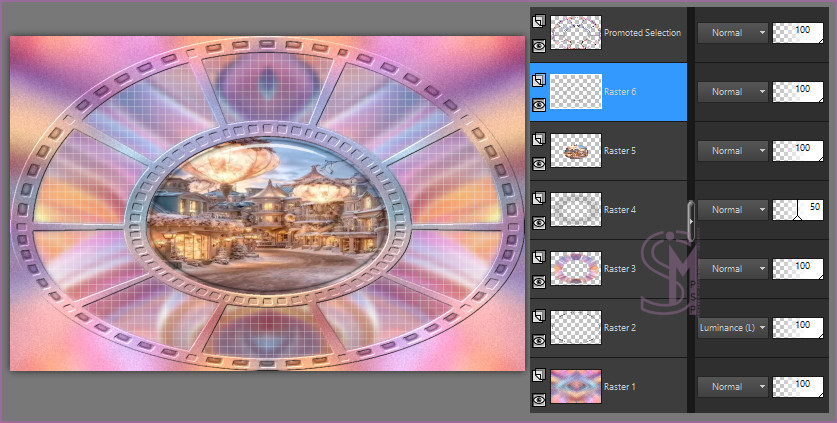
Task: Hide the Promoted Selection layer with eye icon
Action: pos(540,45)
